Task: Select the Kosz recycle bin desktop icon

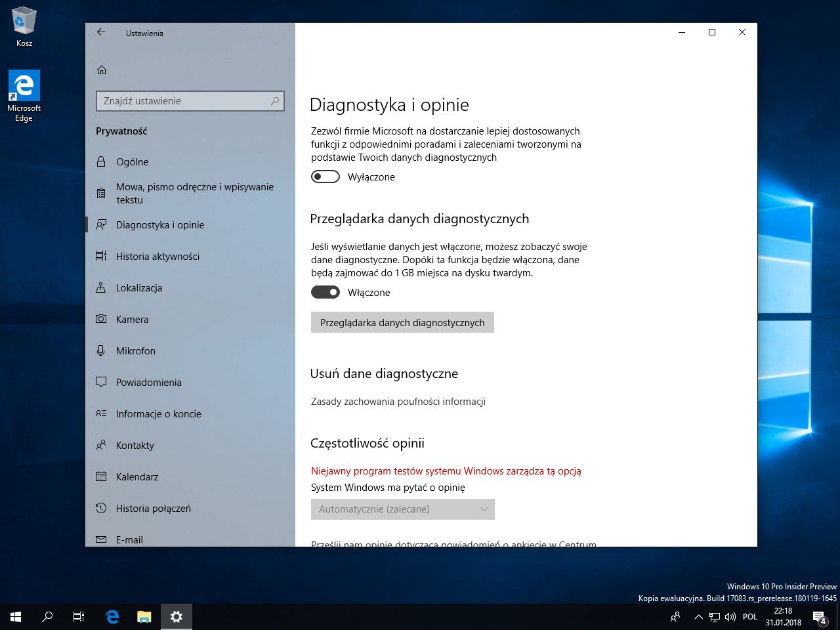Action: pos(24,27)
